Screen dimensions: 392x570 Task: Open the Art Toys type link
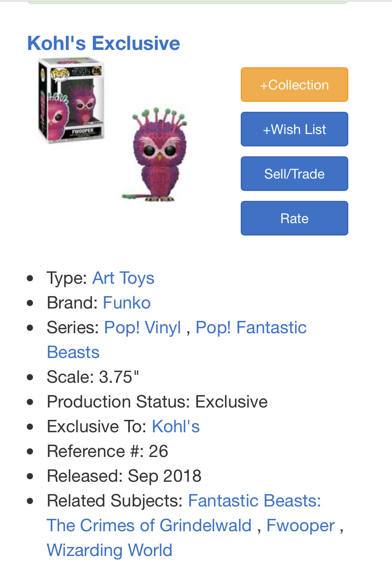(123, 278)
